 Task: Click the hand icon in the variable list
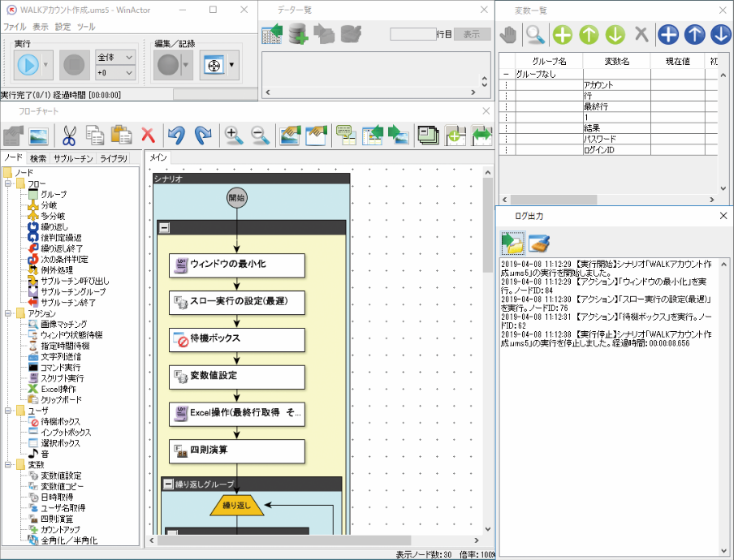pos(509,35)
